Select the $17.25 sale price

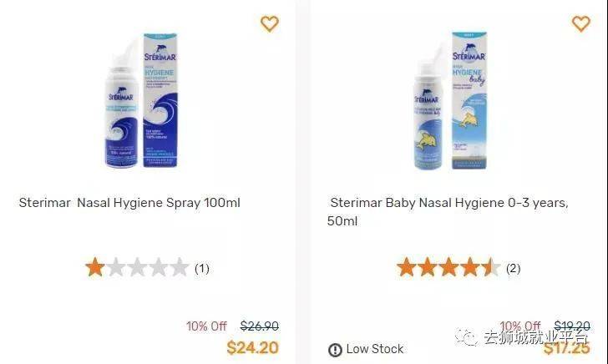[x=566, y=348]
